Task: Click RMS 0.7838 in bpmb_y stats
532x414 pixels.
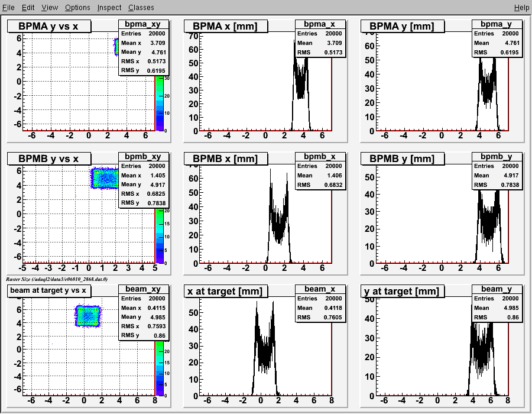Action: 497,185
